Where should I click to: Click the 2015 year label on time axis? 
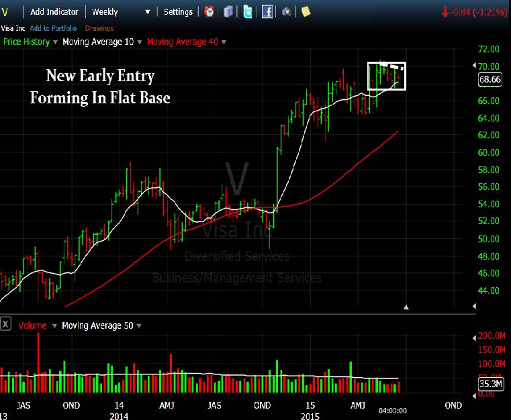(x=310, y=416)
